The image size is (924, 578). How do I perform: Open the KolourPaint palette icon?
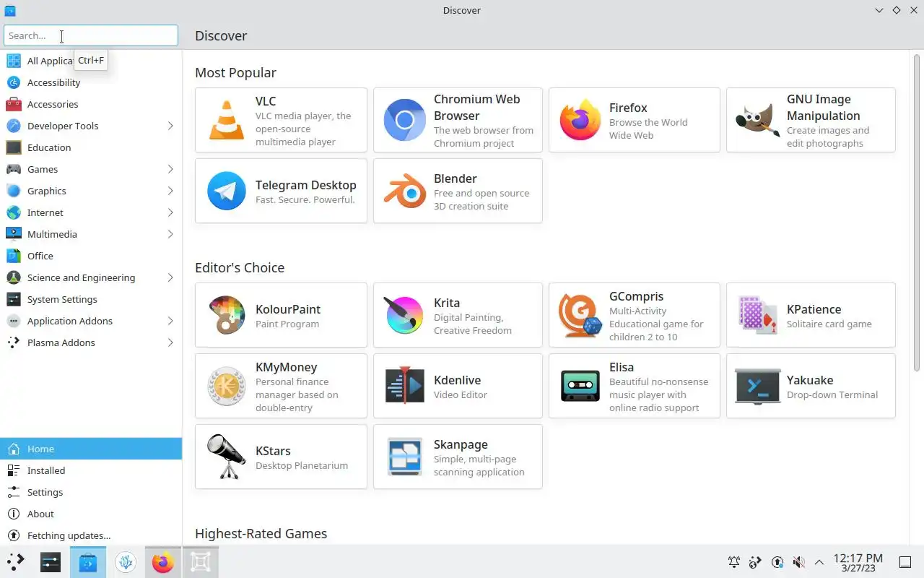point(227,315)
